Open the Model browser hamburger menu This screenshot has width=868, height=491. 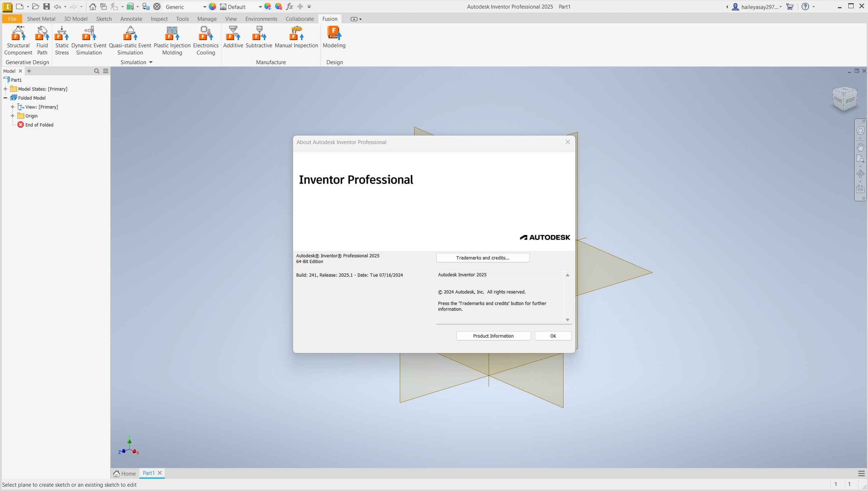[x=106, y=71]
